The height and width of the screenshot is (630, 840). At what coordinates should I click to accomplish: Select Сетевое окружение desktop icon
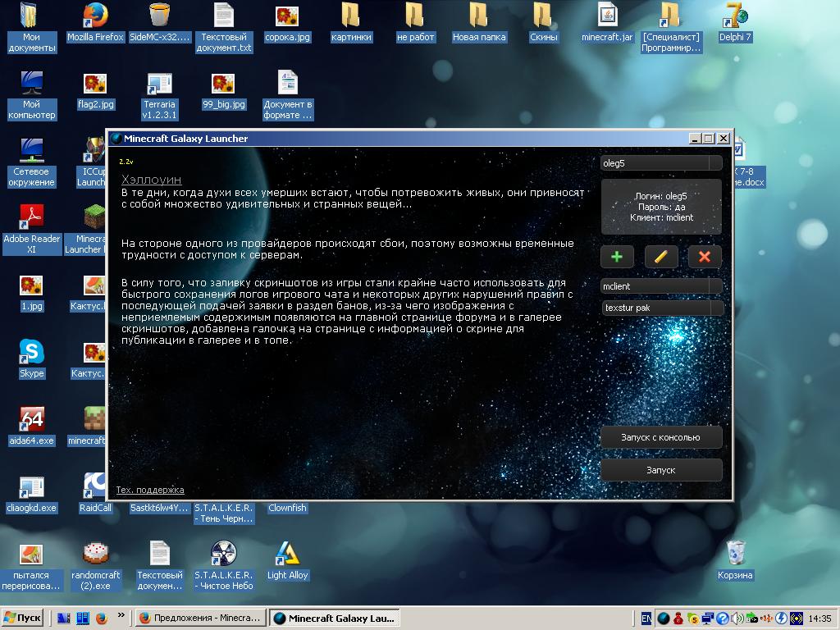[31, 162]
